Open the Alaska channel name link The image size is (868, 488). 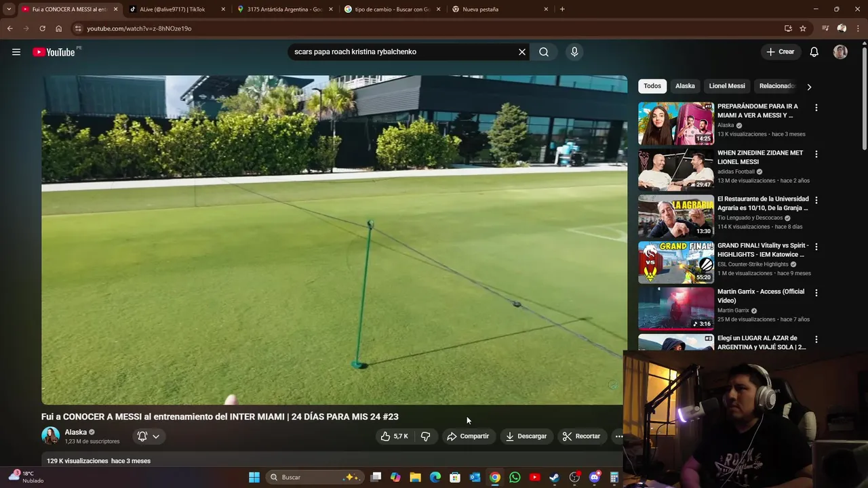coord(75,432)
